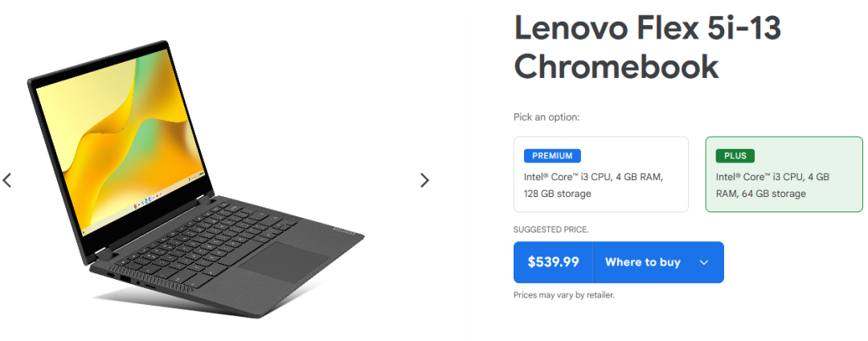The width and height of the screenshot is (868, 341).
Task: Click the Pick an option label
Action: coord(547,117)
